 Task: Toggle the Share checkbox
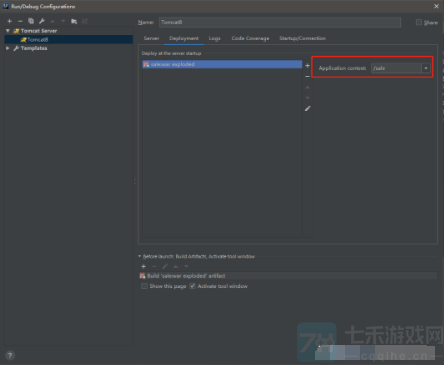pos(419,22)
